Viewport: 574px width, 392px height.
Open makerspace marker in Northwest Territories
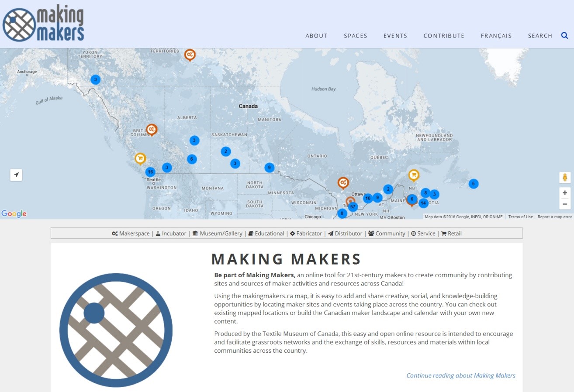tap(190, 55)
